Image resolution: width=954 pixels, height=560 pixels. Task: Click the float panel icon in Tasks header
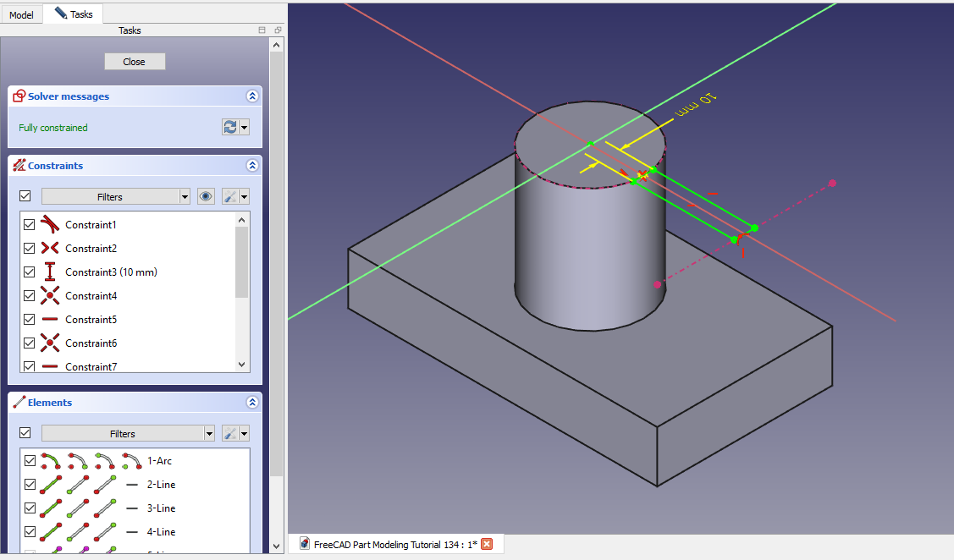tap(277, 30)
